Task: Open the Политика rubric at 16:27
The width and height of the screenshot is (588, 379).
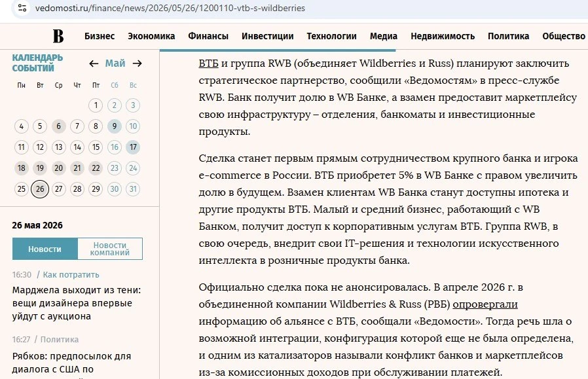Action: point(59,340)
